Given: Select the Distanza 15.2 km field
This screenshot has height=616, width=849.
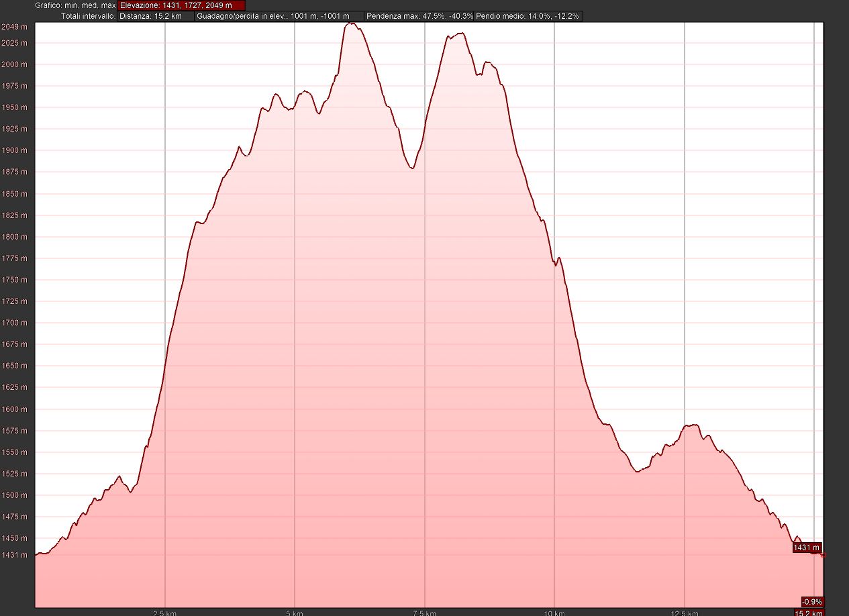Looking at the screenshot, I should 156,16.
